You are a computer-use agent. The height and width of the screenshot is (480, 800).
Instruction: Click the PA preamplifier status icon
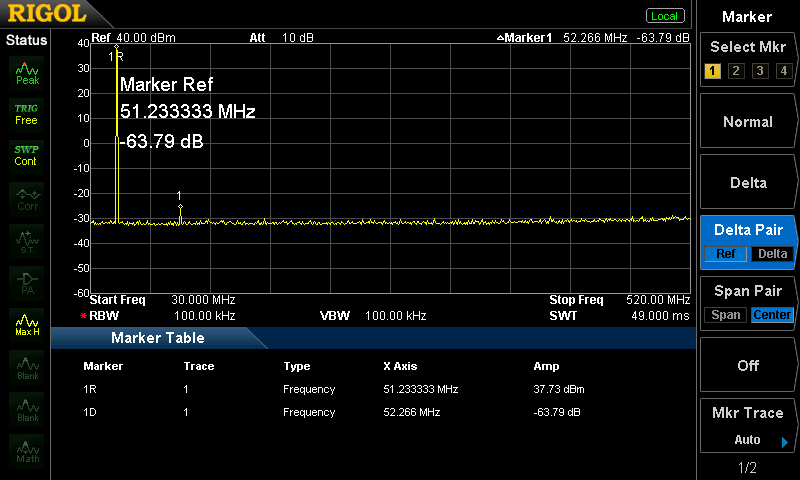pos(27,281)
